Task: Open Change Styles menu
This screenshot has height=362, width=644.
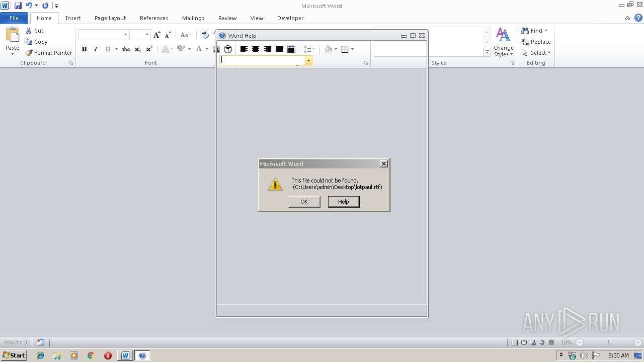Action: [503, 42]
